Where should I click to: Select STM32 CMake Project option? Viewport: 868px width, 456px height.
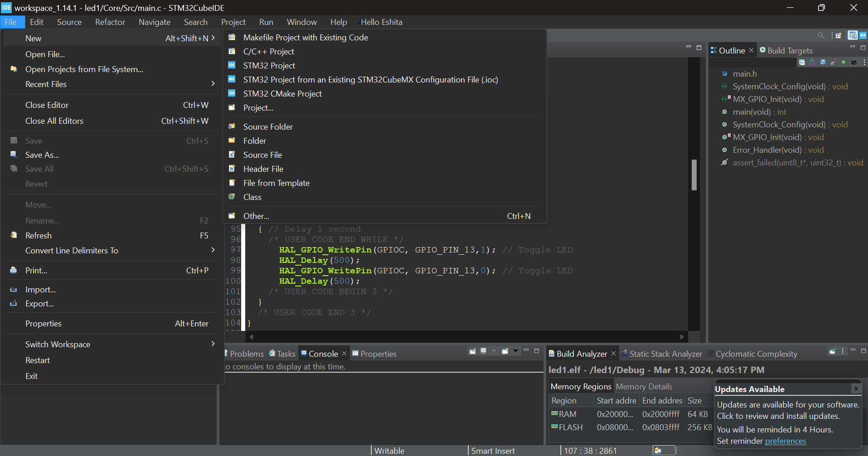pos(282,94)
